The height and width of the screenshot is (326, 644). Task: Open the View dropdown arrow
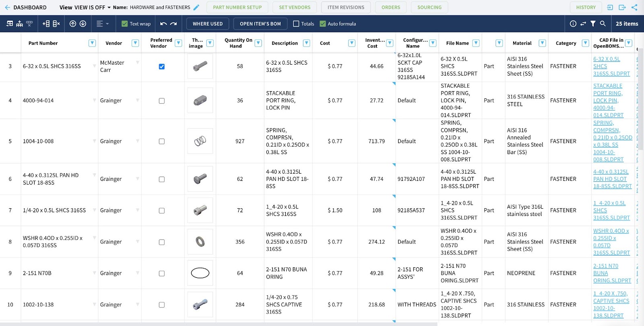pos(109,7)
